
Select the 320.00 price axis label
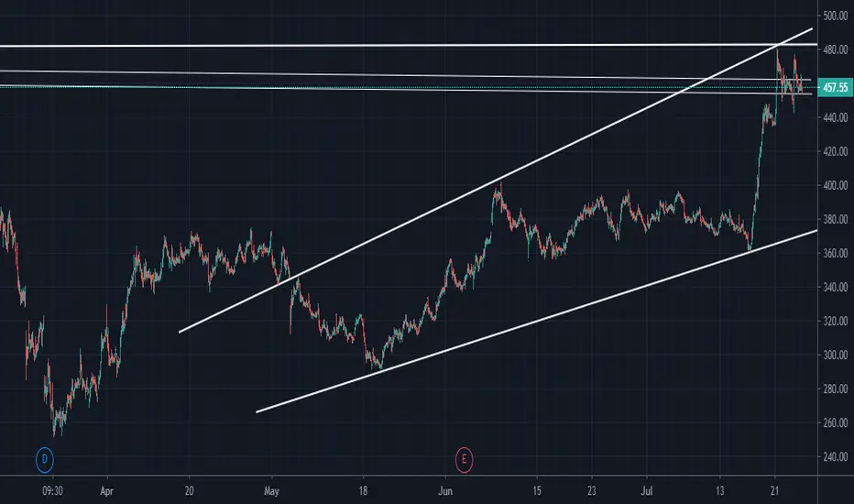(x=836, y=321)
